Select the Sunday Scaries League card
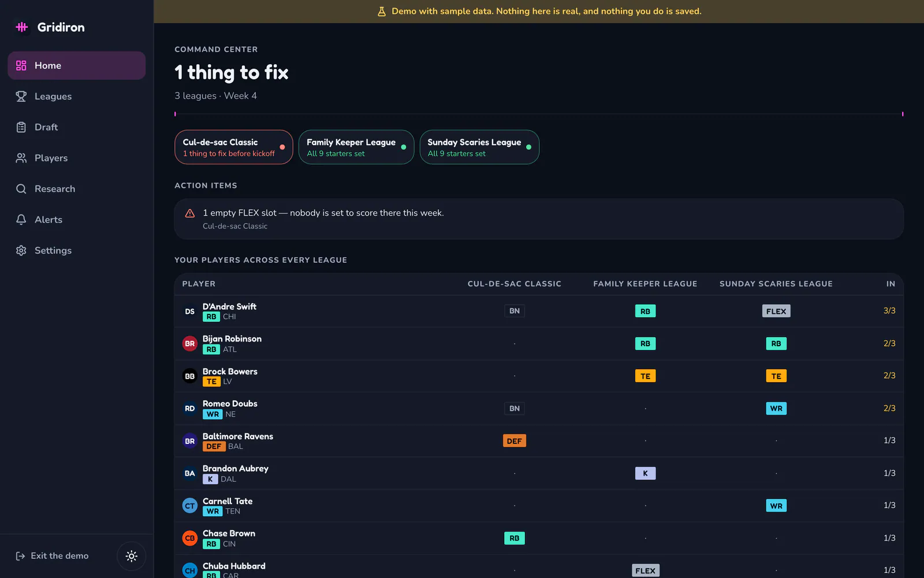924x578 pixels. [479, 147]
